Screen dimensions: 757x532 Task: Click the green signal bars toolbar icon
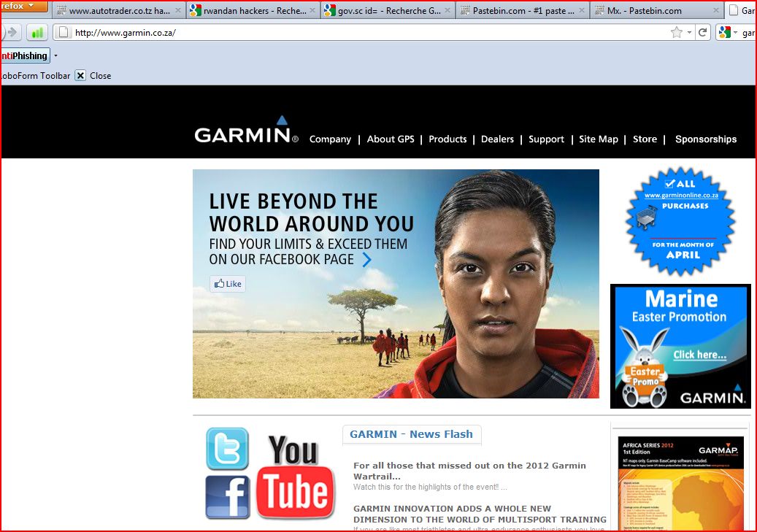point(37,33)
